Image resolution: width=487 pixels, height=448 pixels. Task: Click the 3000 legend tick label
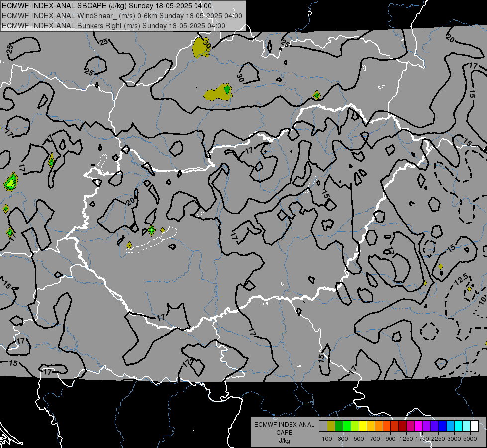[454, 439]
